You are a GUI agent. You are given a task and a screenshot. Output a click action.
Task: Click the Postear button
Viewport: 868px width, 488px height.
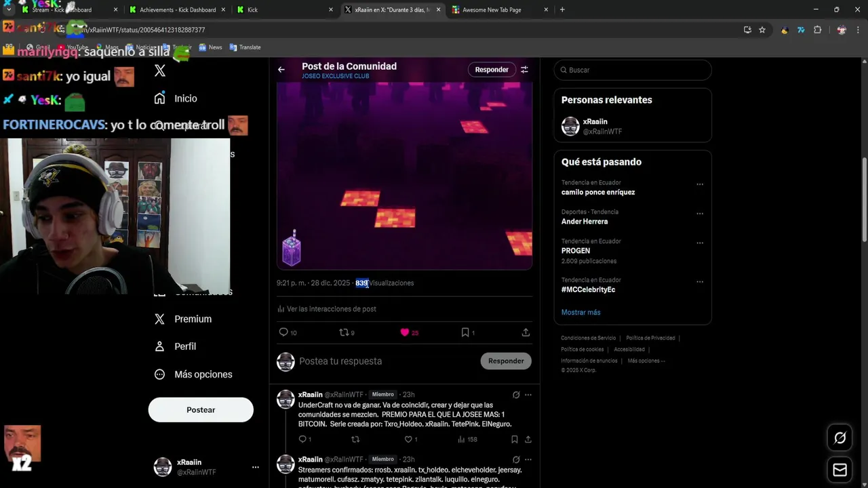click(x=201, y=410)
